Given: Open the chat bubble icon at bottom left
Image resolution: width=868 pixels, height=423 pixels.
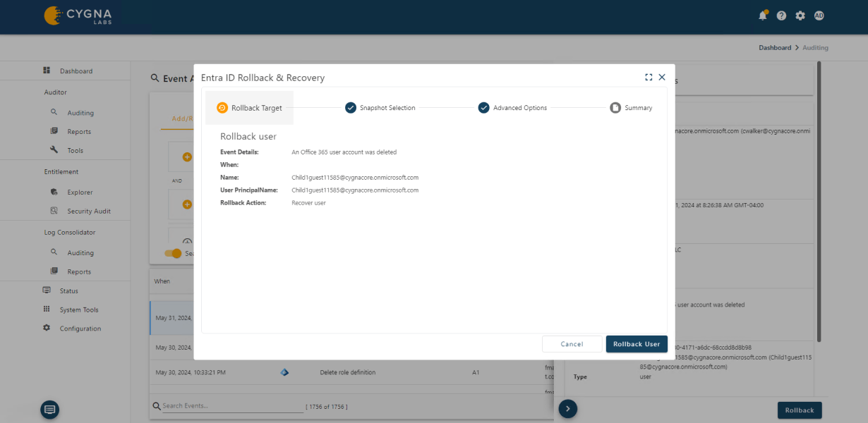Looking at the screenshot, I should point(49,409).
